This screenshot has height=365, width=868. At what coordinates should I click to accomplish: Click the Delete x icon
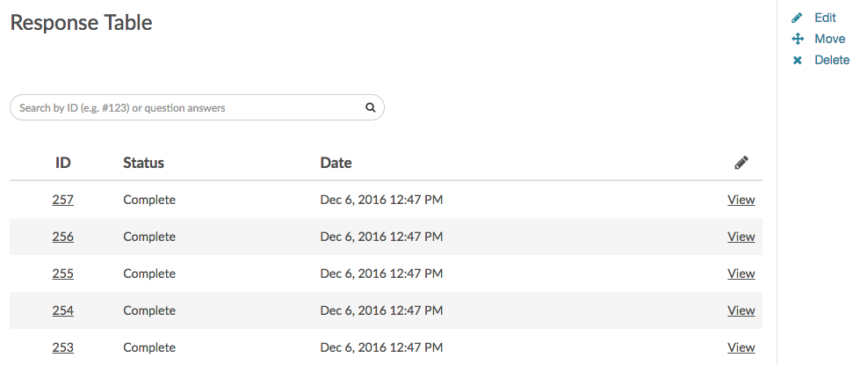coord(798,61)
